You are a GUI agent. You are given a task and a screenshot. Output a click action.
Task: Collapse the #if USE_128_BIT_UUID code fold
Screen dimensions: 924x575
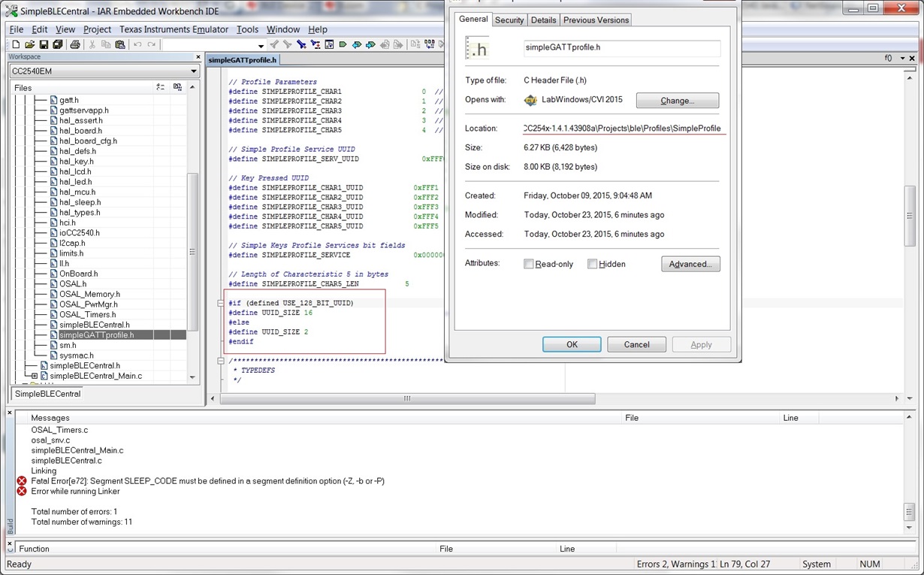point(221,303)
